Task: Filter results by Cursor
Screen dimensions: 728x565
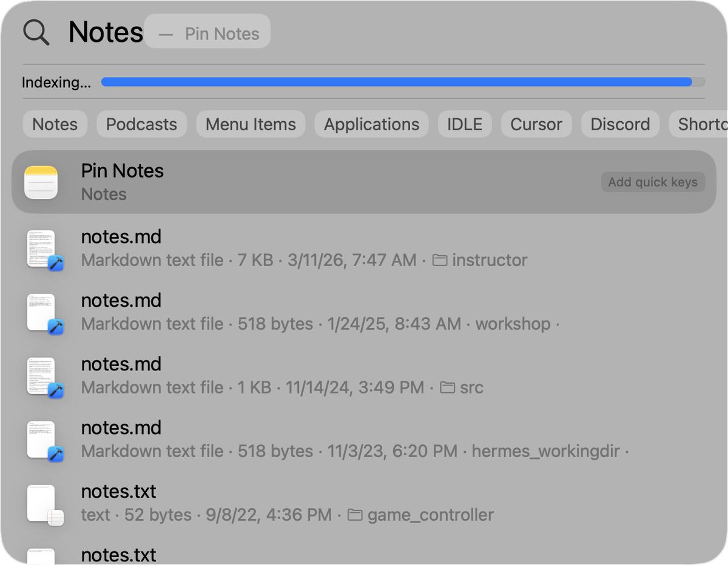Action: coord(536,124)
